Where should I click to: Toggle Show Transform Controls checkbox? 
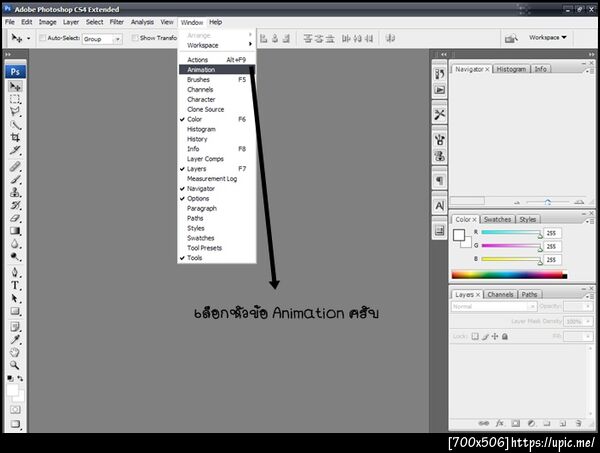[135, 38]
